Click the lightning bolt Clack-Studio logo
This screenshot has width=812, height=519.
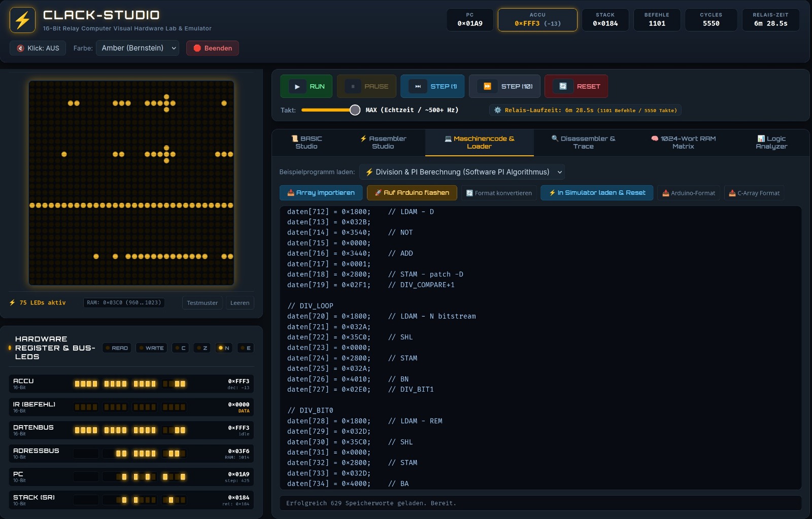tap(22, 20)
